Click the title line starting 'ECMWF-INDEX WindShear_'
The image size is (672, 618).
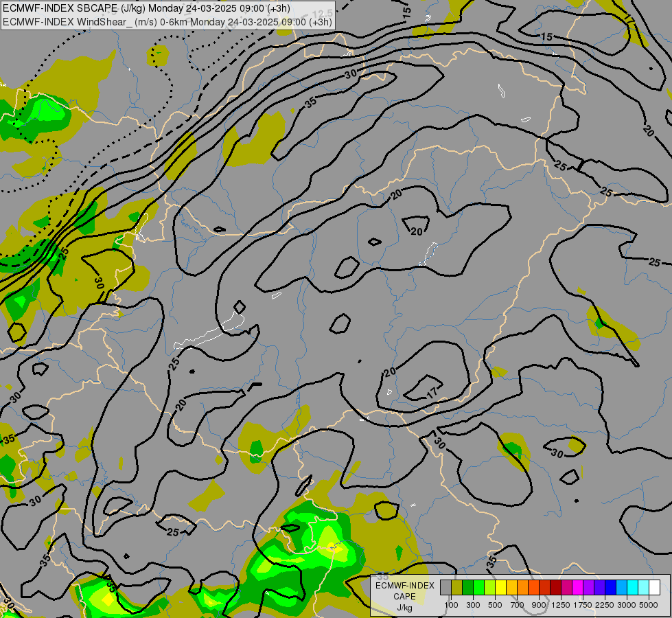pyautogui.click(x=167, y=22)
